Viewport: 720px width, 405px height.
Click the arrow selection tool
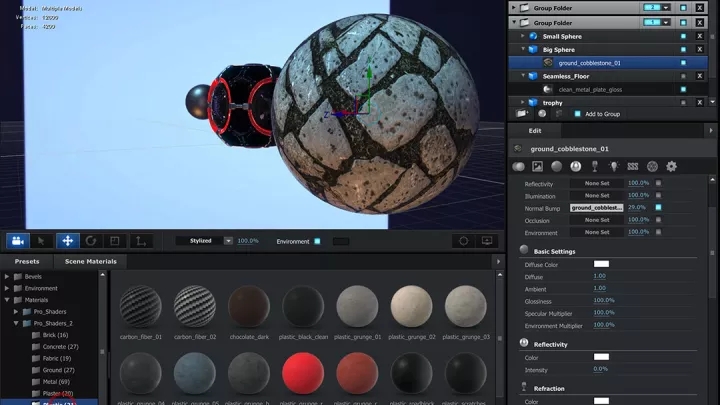(x=42, y=241)
